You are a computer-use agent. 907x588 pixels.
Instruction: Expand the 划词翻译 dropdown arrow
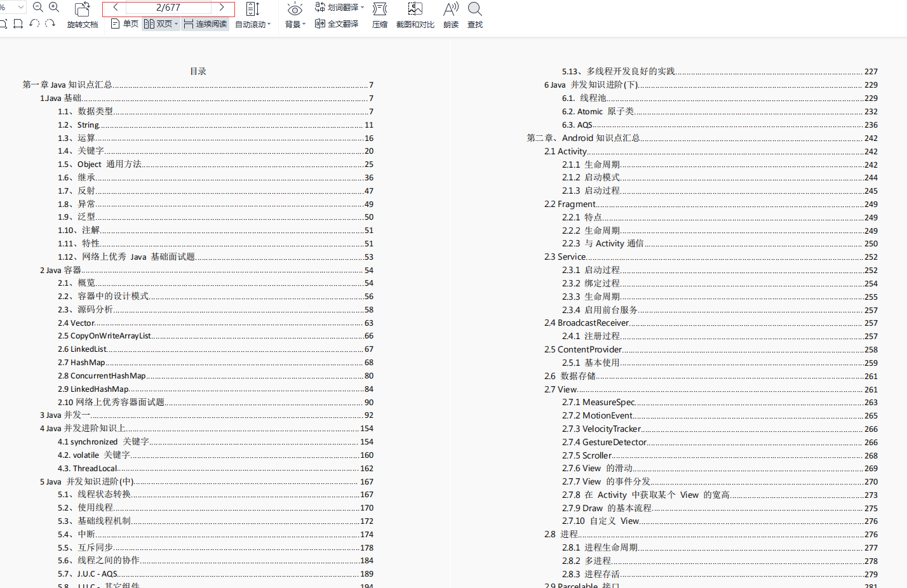pos(363,8)
